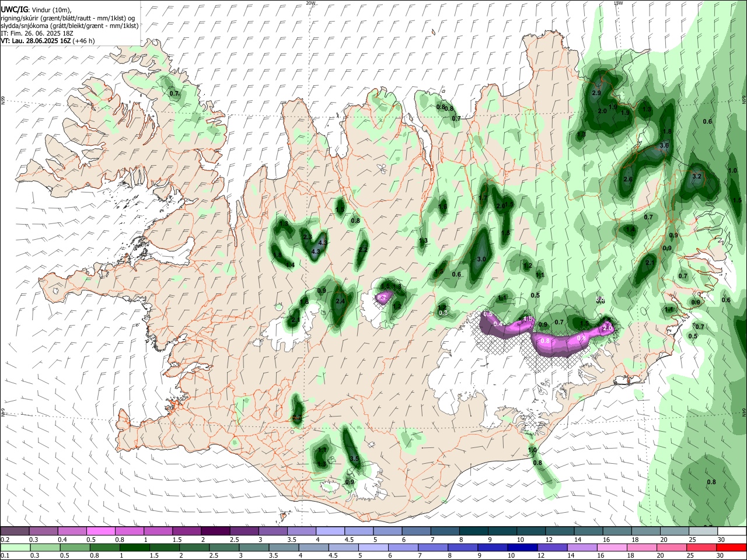
Task: Click the 15W longitude label
Action: coord(618,3)
